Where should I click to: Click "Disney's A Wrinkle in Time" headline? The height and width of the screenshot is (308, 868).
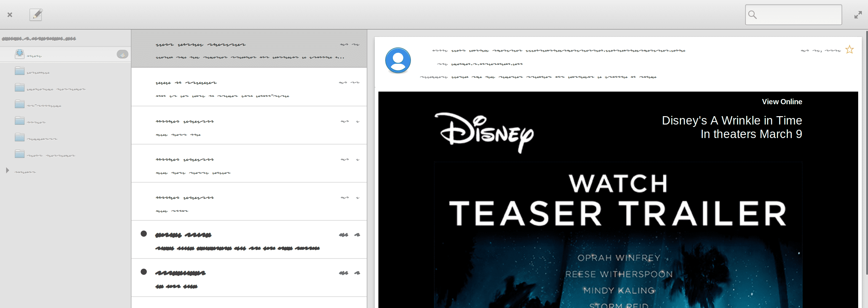732,120
